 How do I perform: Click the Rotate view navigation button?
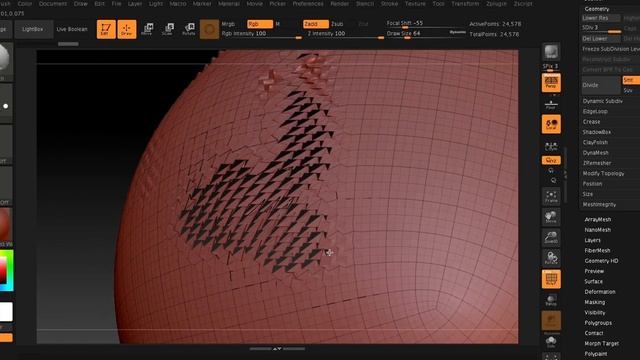coord(551,258)
